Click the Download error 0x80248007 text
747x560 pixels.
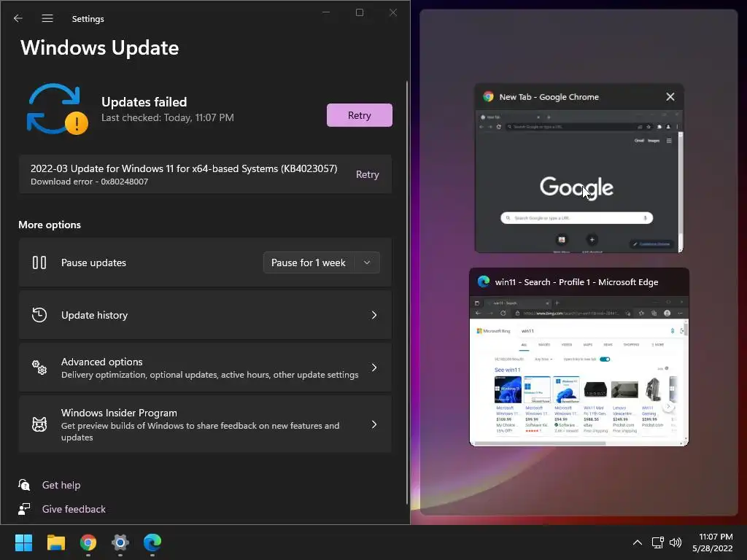[x=89, y=182]
